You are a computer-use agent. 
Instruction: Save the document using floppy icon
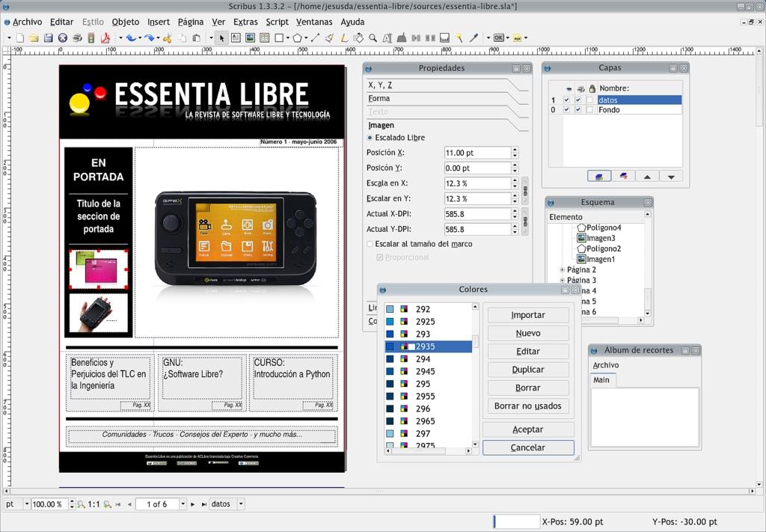pos(48,37)
